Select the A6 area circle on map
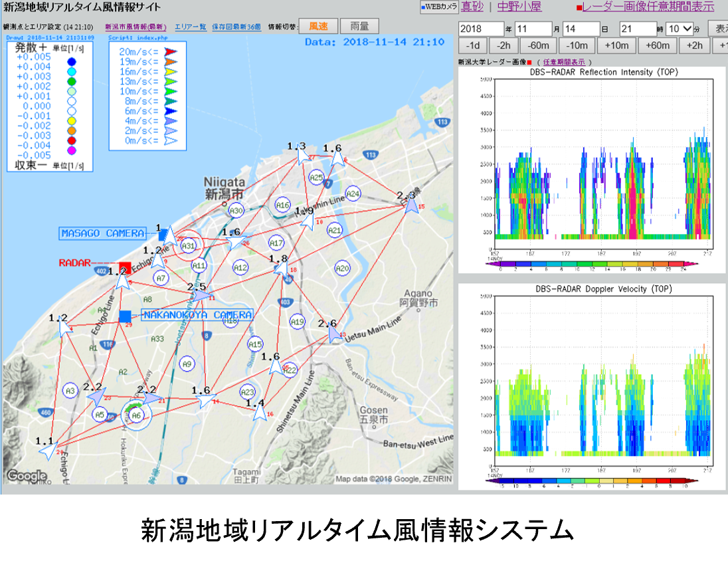 pos(136,415)
